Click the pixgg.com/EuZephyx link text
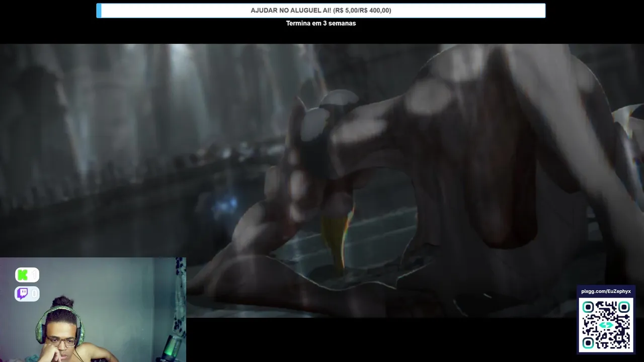Viewport: 644px width, 362px height. coord(606,291)
